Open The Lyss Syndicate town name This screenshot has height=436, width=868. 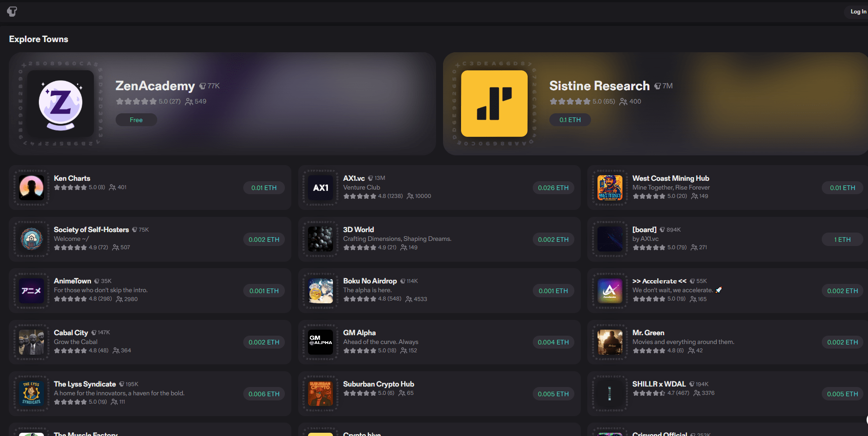tap(85, 384)
